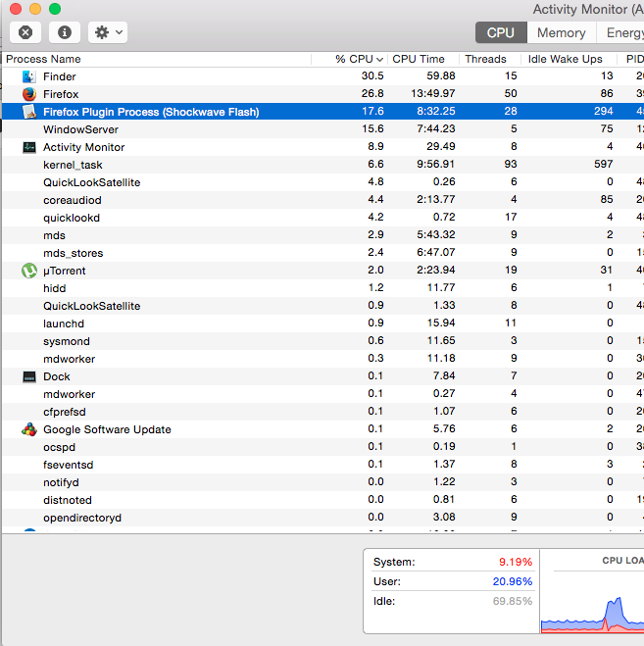This screenshot has width=644, height=646.
Task: Click the µTorrent app icon in list
Action: click(28, 271)
